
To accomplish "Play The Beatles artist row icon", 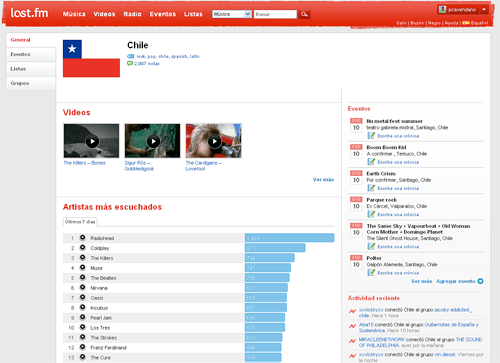I will point(82,277).
